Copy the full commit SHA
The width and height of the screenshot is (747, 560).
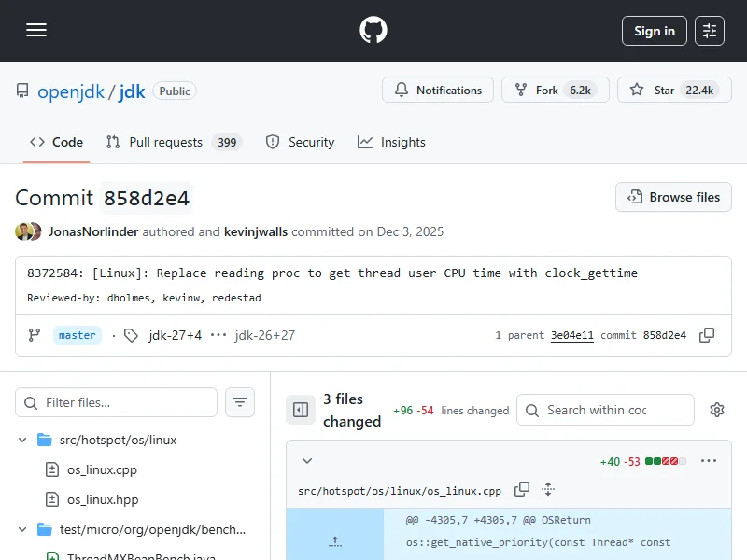click(x=707, y=335)
